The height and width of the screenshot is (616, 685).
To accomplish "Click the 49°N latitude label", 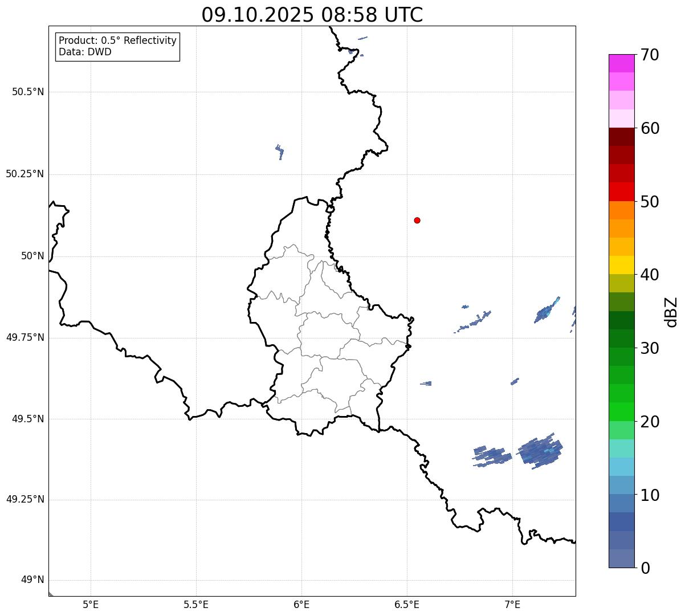I will (32, 580).
